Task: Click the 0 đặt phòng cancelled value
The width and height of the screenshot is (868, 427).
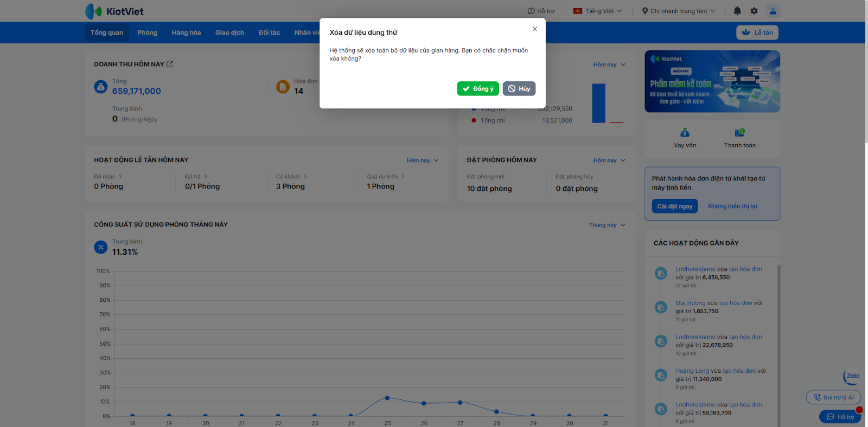Action: coord(577,189)
